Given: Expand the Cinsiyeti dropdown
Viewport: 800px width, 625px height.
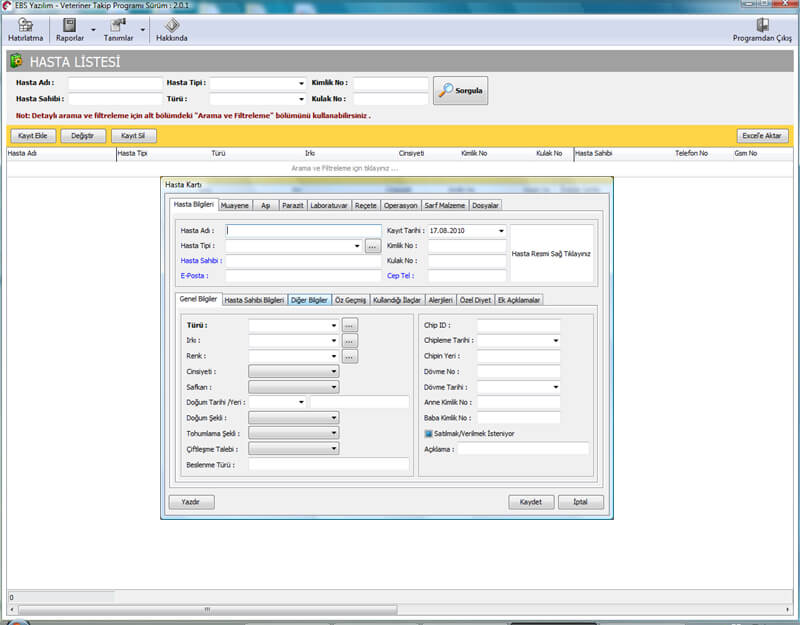Looking at the screenshot, I should click(x=334, y=371).
